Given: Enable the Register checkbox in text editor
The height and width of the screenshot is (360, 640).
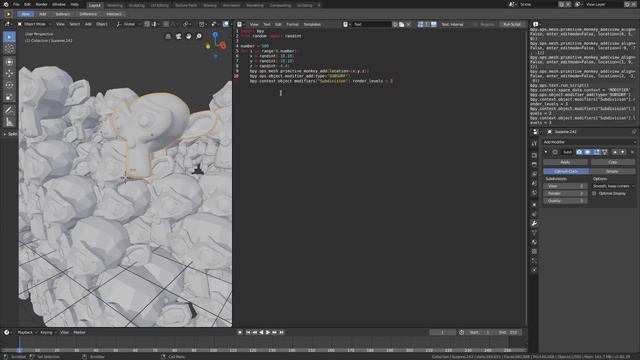Looking at the screenshot, I should [x=476, y=24].
